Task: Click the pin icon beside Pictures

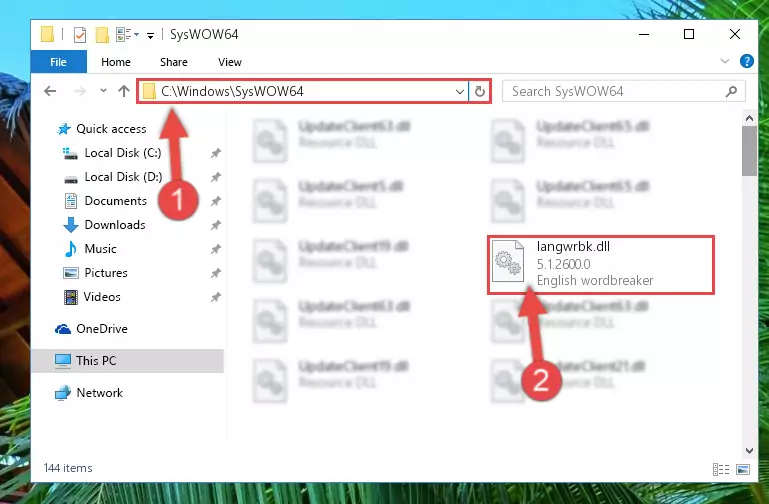Action: pos(216,273)
